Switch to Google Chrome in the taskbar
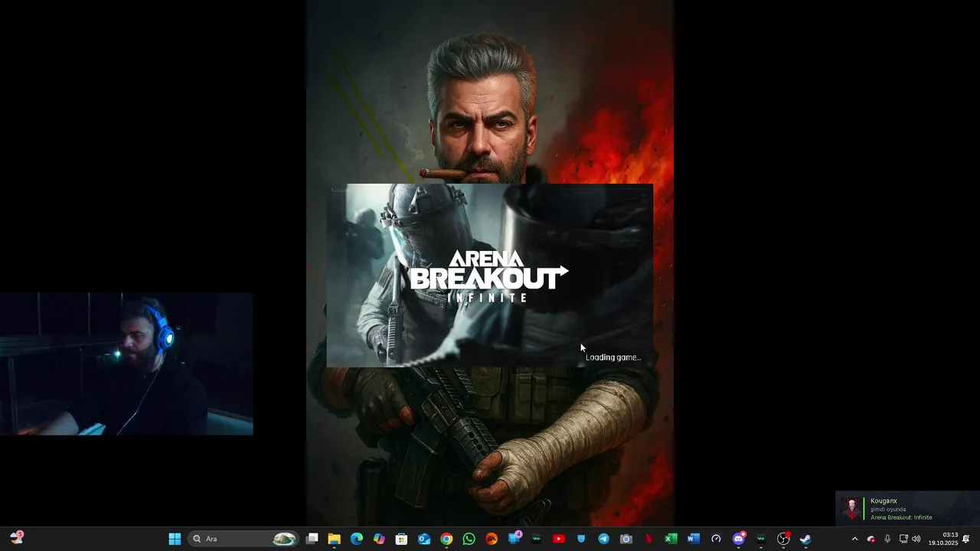 (446, 539)
